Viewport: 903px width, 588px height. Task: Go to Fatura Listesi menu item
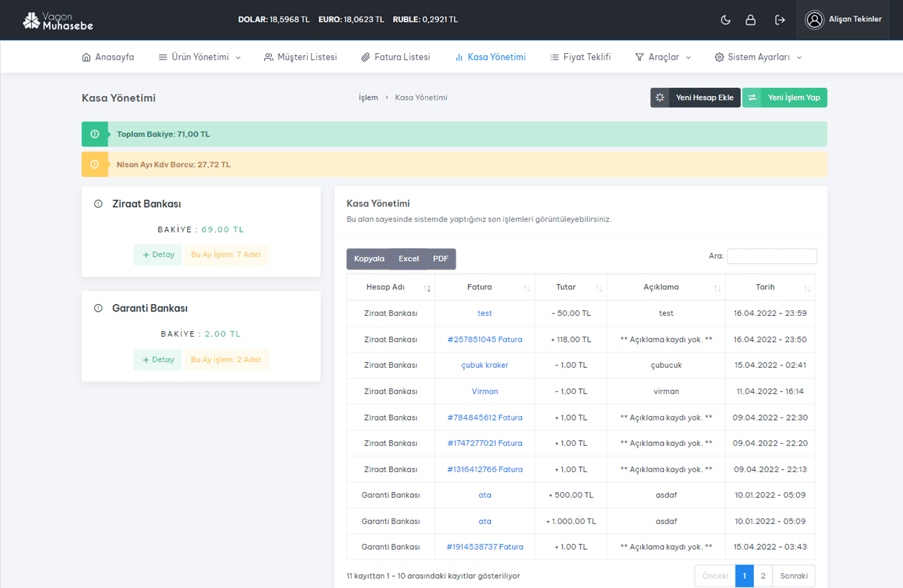[x=396, y=57]
